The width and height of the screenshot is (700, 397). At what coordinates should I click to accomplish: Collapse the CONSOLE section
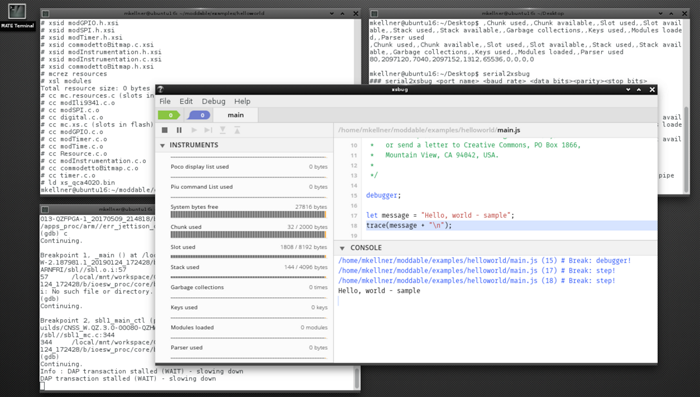pos(342,248)
